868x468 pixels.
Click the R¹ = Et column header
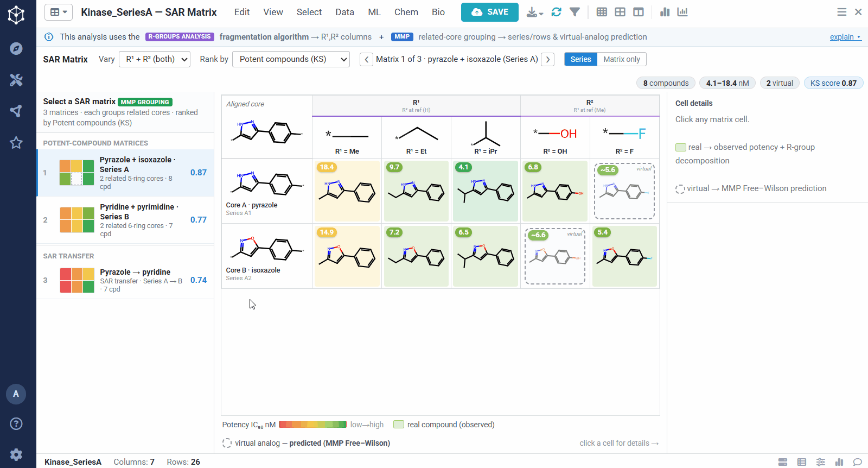coord(417,137)
